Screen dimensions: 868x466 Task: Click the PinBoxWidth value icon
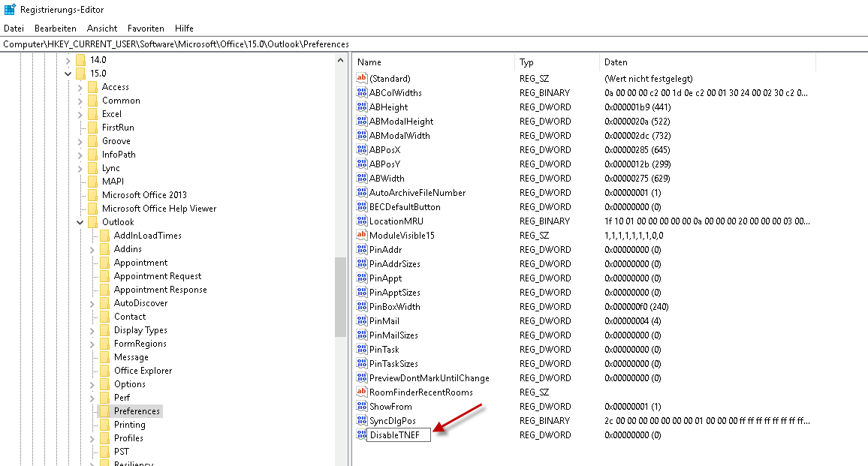point(361,306)
